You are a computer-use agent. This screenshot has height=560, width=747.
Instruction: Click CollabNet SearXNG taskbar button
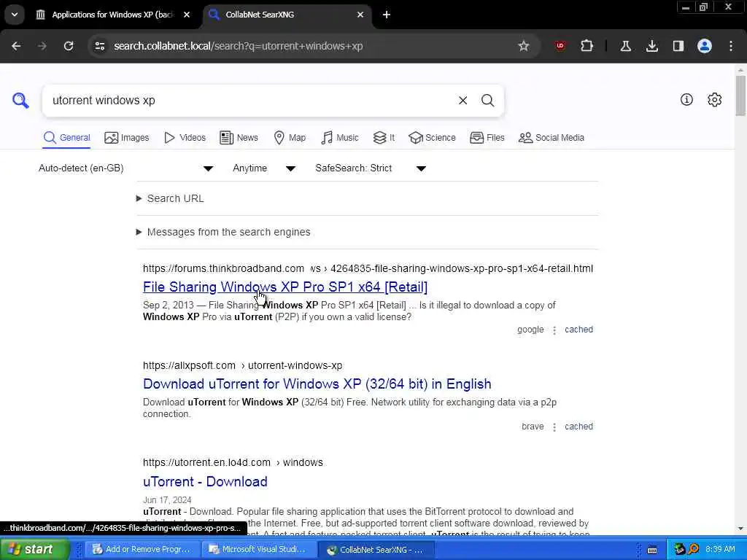click(375, 550)
